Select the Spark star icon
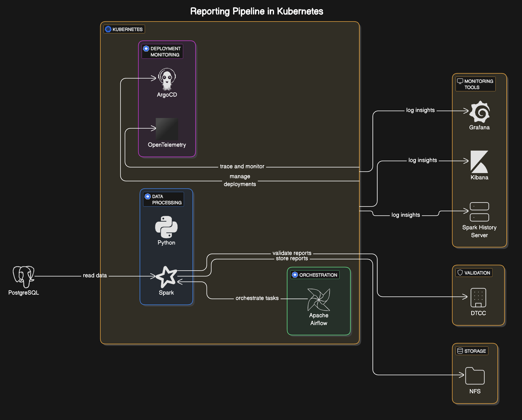Viewport: 522px width, 420px height. pos(166,277)
